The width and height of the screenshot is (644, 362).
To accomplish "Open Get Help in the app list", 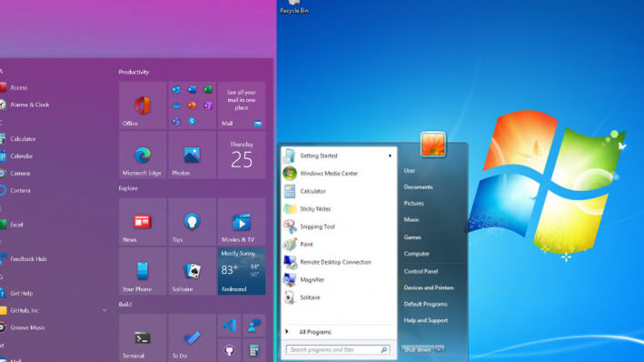I will (x=16, y=293).
